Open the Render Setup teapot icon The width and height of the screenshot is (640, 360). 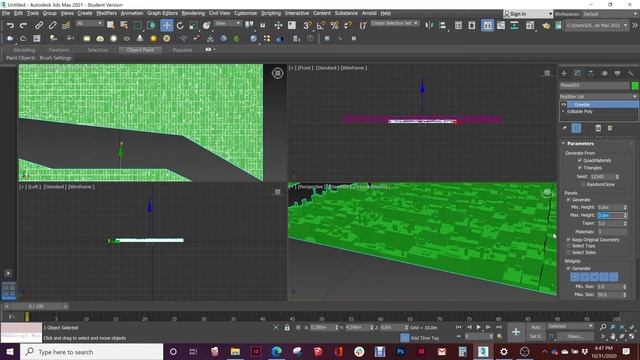pos(546,25)
